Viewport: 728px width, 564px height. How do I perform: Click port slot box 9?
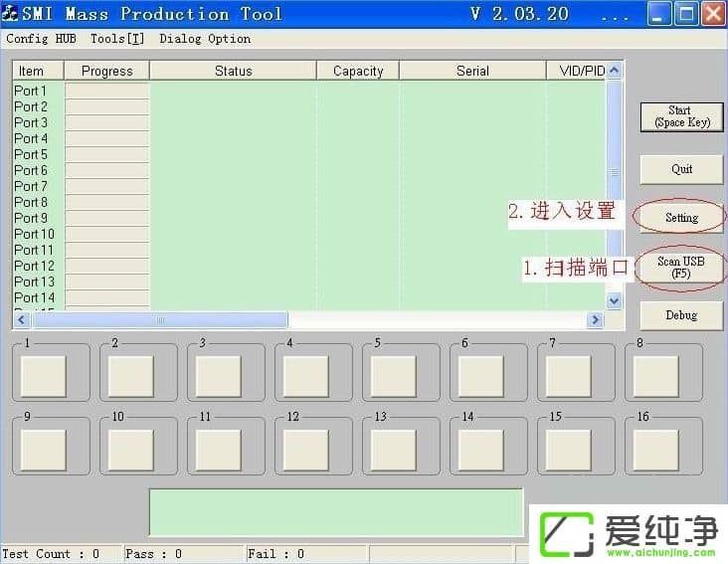pyautogui.click(x=43, y=450)
